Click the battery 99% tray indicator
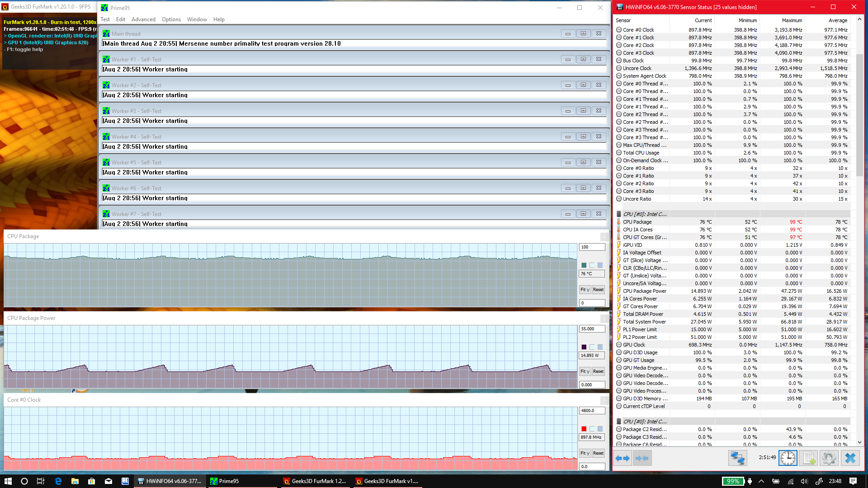The image size is (868, 488). tap(733, 481)
